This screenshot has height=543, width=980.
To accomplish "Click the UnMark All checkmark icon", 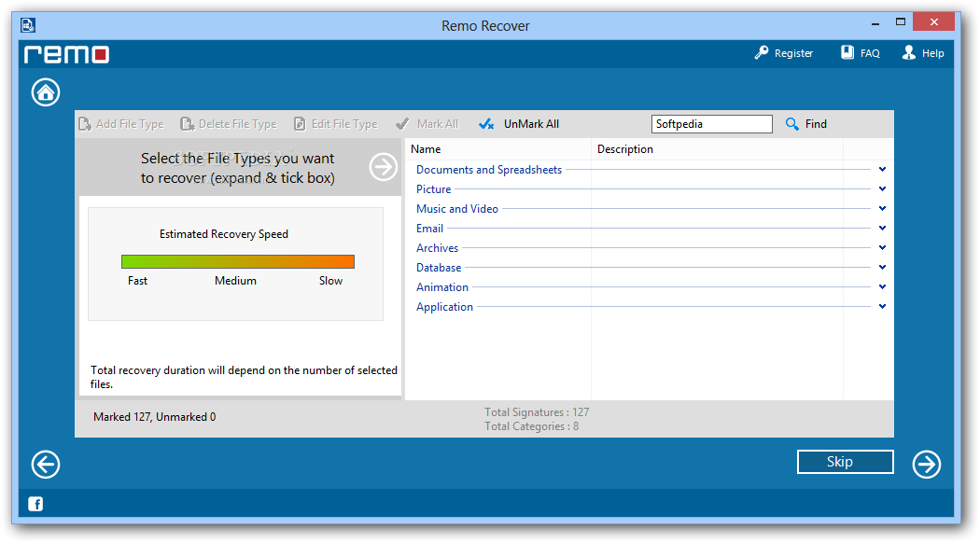I will coord(486,124).
